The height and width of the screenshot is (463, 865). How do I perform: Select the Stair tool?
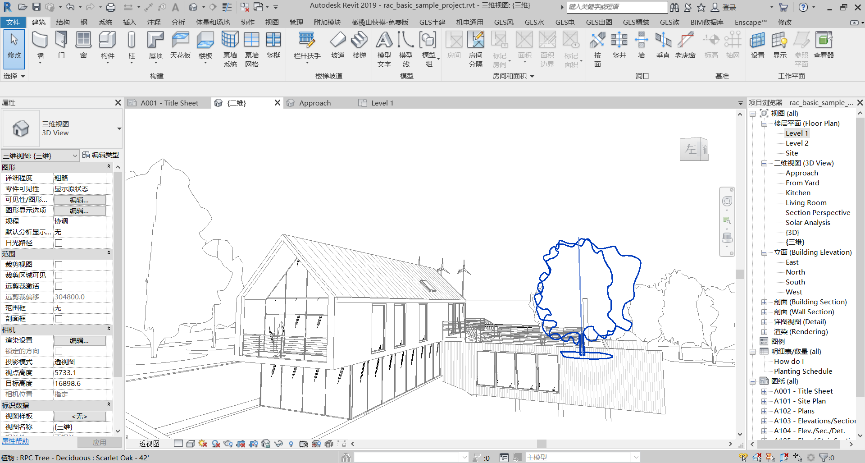(x=360, y=45)
